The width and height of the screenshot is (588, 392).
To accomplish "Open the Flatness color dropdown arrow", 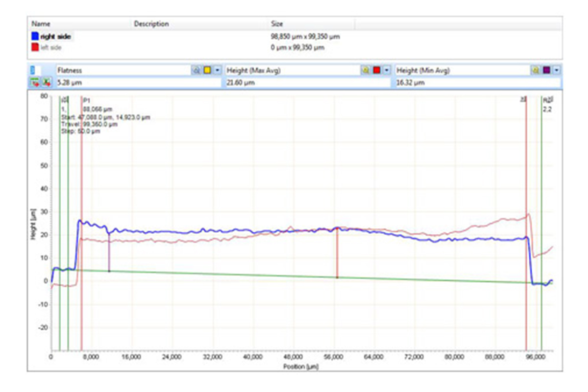I will (x=218, y=71).
